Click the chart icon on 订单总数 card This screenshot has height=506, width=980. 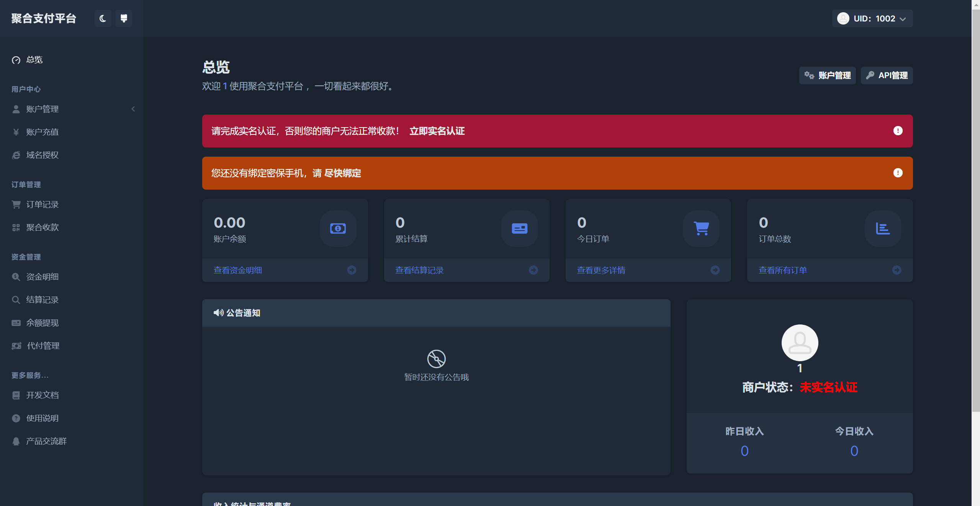click(x=883, y=229)
